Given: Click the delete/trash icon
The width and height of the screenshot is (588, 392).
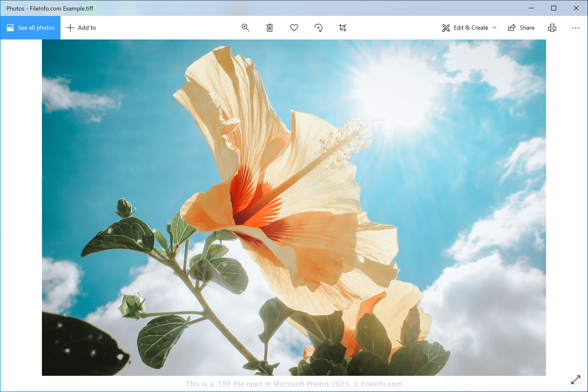Looking at the screenshot, I should 270,27.
